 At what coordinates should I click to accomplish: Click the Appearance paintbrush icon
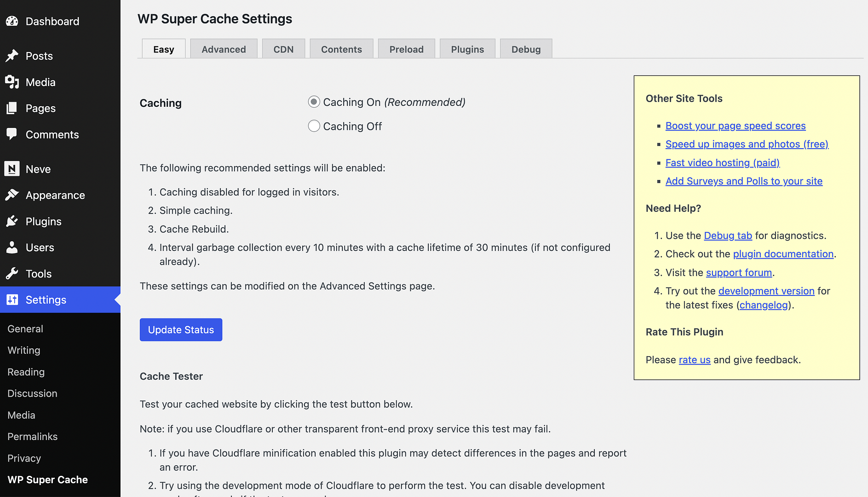[x=12, y=195]
